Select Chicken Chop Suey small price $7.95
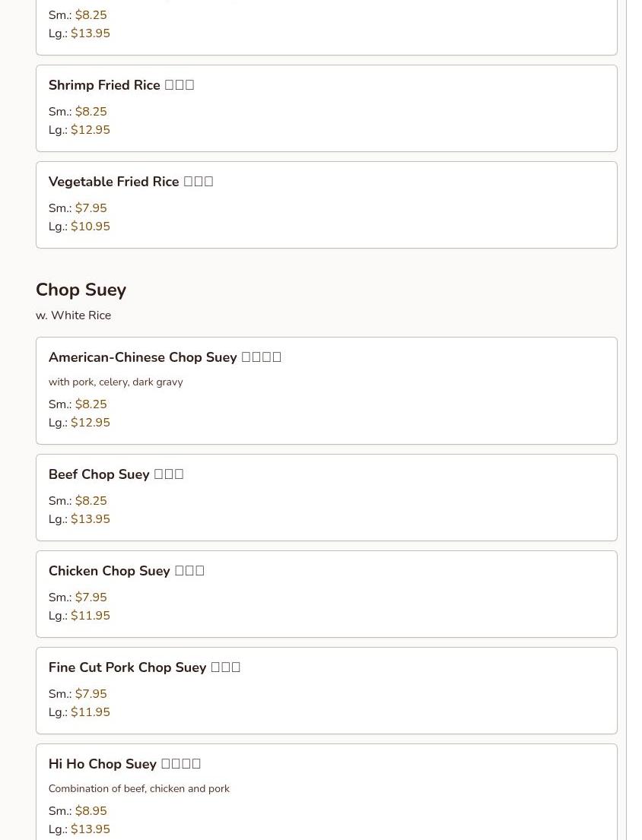The height and width of the screenshot is (840, 642). point(91,598)
